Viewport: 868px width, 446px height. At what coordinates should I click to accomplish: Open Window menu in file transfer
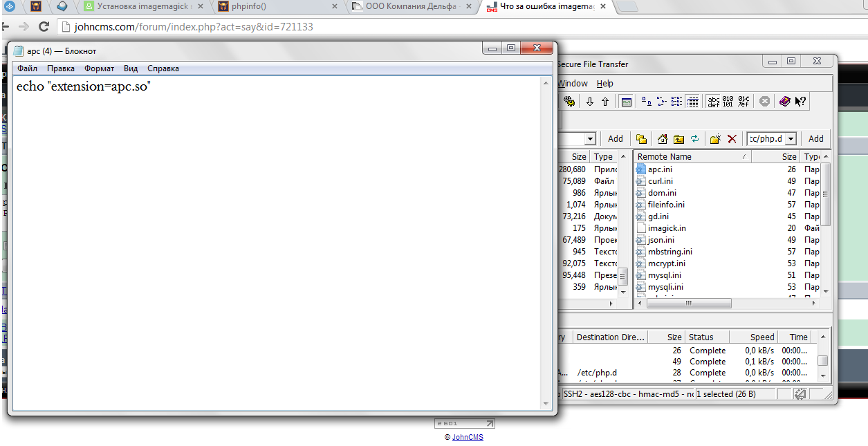(573, 83)
